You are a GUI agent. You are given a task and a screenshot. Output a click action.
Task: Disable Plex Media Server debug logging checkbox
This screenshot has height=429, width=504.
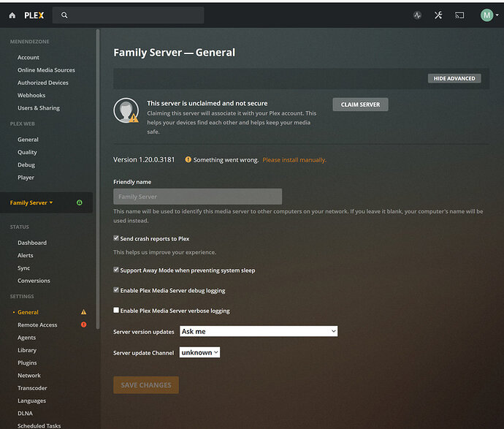116,289
